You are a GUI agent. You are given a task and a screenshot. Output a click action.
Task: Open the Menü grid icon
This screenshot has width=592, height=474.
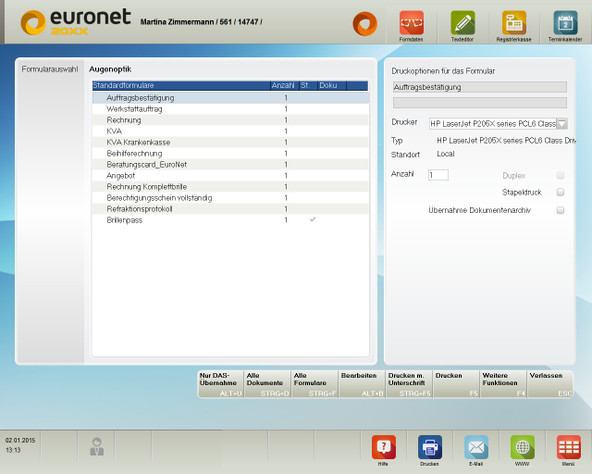569,447
